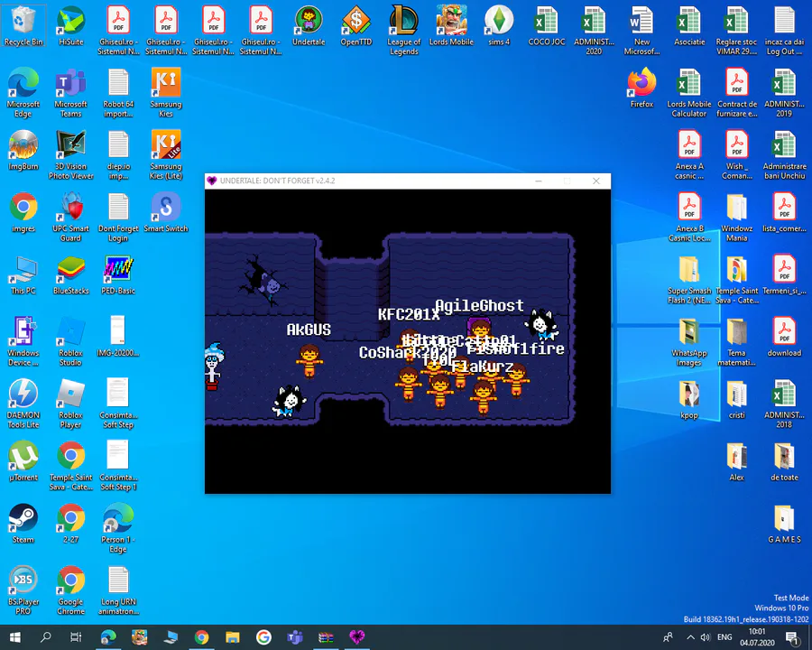The width and height of the screenshot is (812, 650).
Task: Launch the HiSuite desktop shortcut
Action: click(71, 26)
